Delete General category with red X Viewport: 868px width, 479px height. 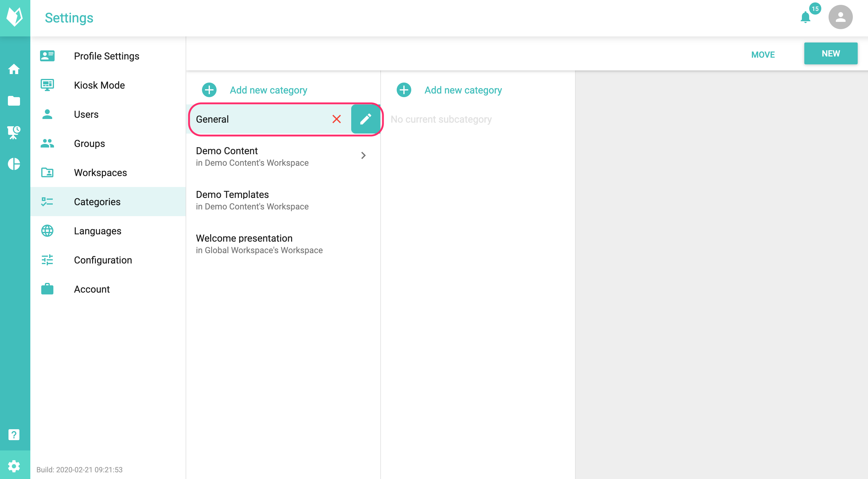tap(336, 119)
